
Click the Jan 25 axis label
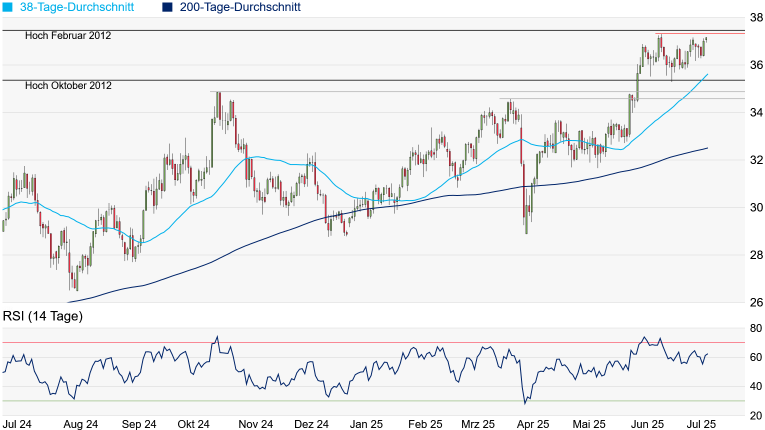pyautogui.click(x=366, y=424)
